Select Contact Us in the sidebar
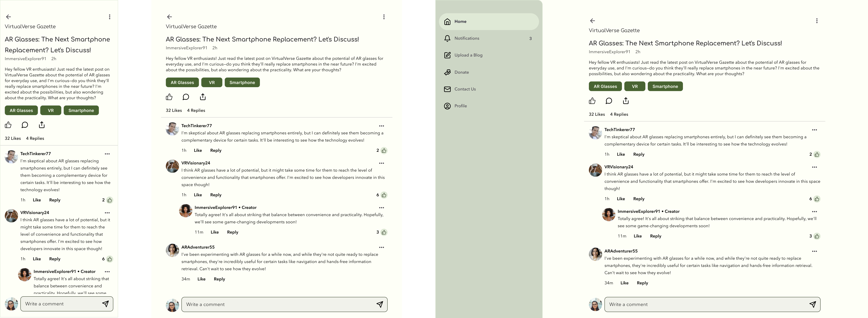 pos(465,89)
